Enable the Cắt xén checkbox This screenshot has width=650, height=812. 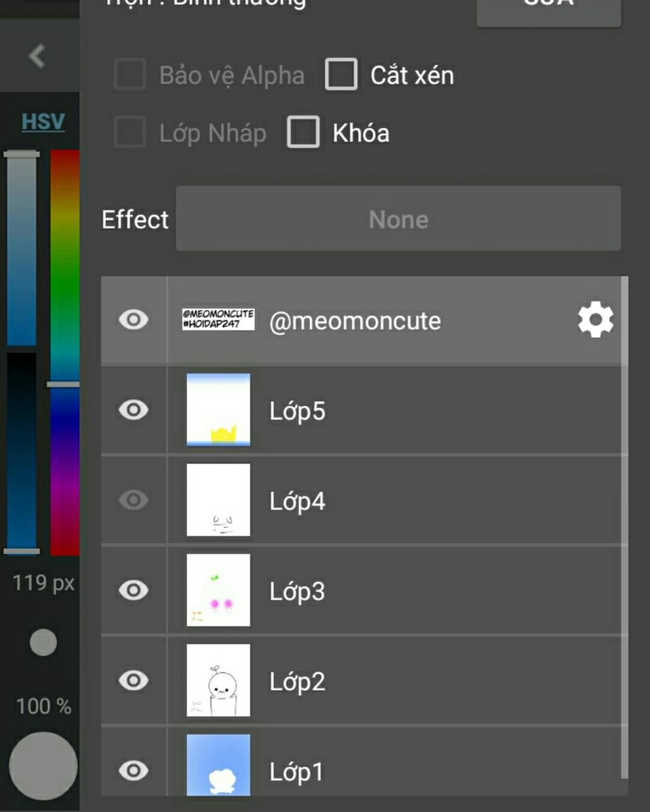pyautogui.click(x=342, y=74)
